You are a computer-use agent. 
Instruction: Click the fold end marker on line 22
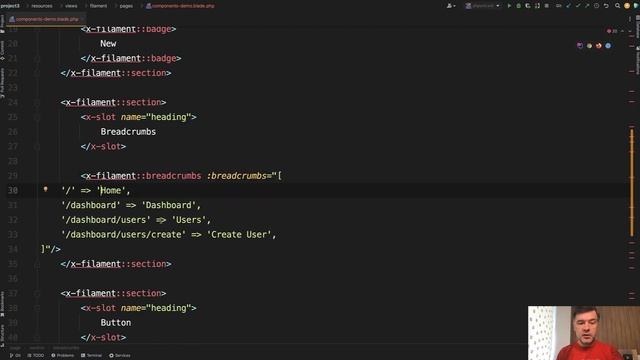click(x=37, y=73)
